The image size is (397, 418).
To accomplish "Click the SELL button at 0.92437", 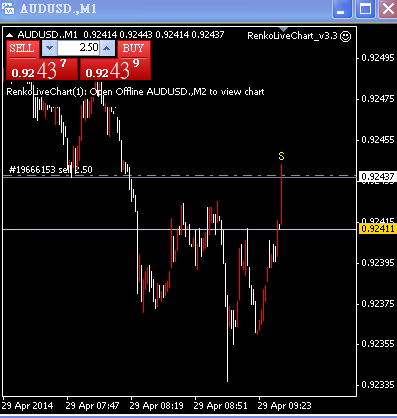I will tap(23, 49).
